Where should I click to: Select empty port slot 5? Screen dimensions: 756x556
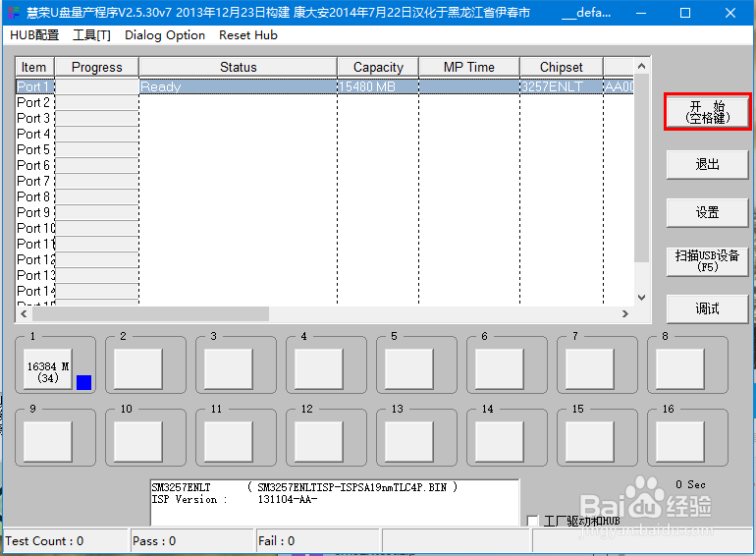409,369
